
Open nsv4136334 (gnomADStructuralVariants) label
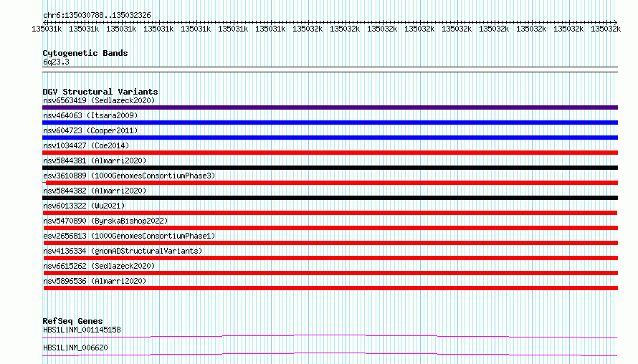[123, 251]
